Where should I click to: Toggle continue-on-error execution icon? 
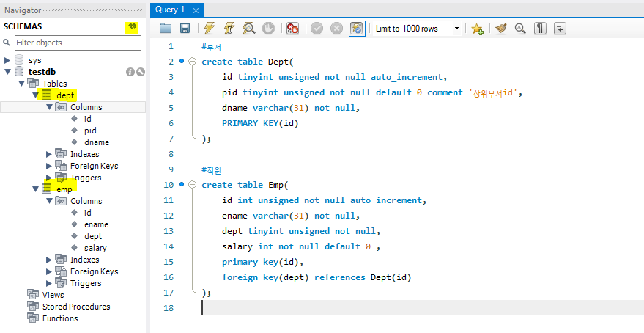(292, 29)
